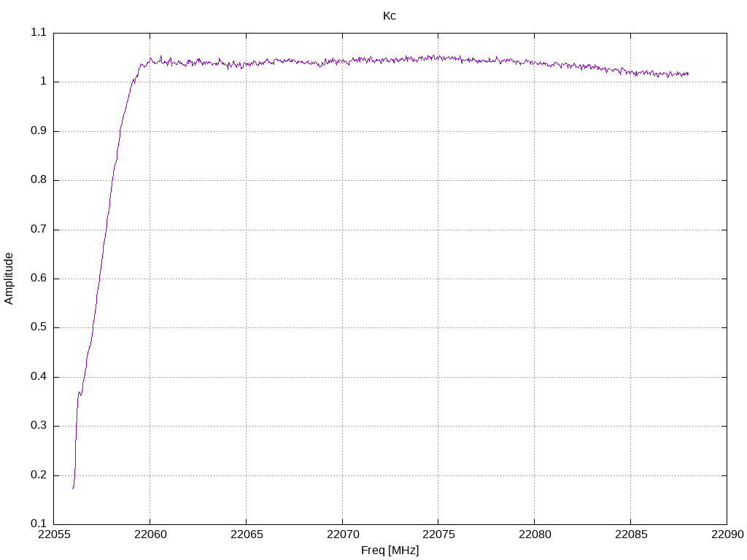
Task: Click the "Freq [MHz]" x-axis label
Action: tap(390, 551)
